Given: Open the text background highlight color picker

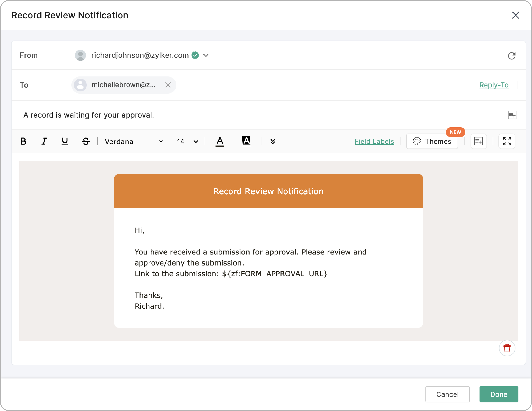Looking at the screenshot, I should pyautogui.click(x=246, y=141).
